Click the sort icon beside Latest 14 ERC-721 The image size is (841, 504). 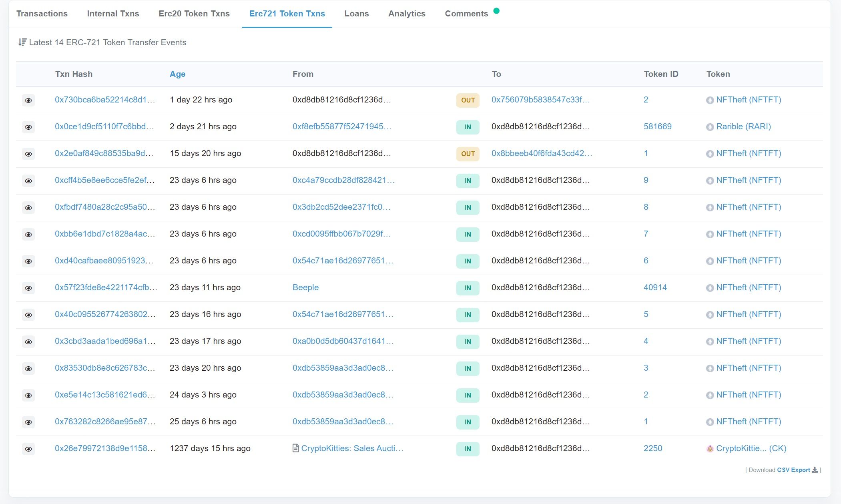click(x=22, y=42)
